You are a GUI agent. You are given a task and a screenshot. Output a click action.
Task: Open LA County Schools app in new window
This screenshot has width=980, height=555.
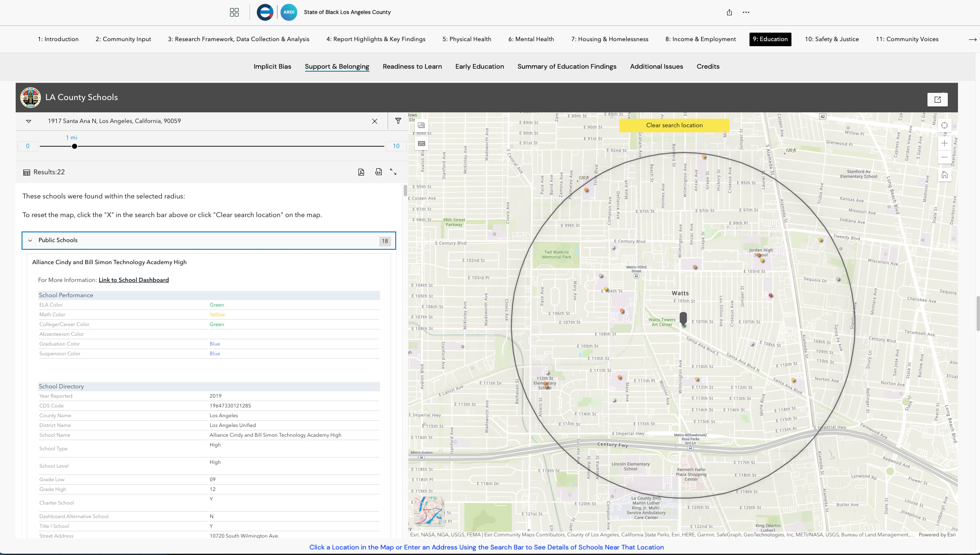937,100
